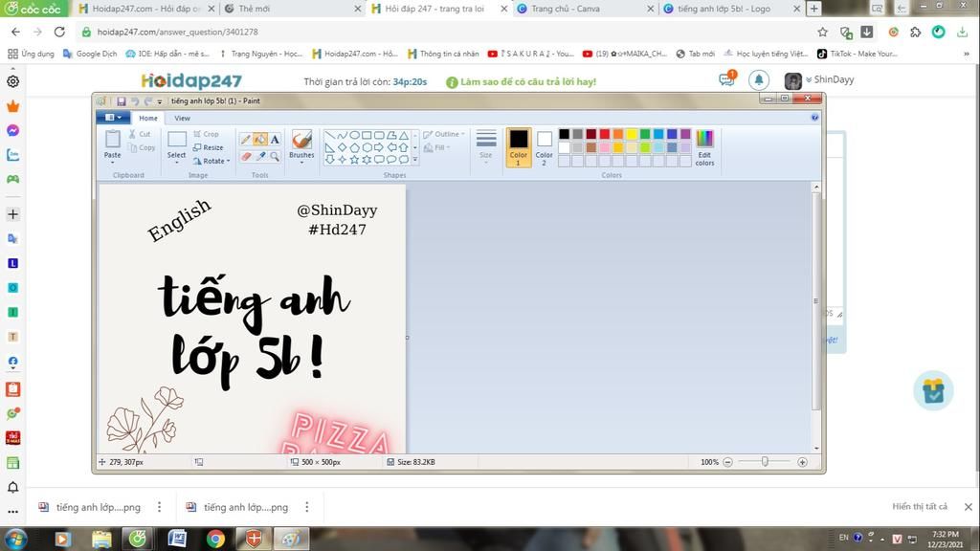
Task: Pick the yellow color swatch
Action: coord(632,134)
